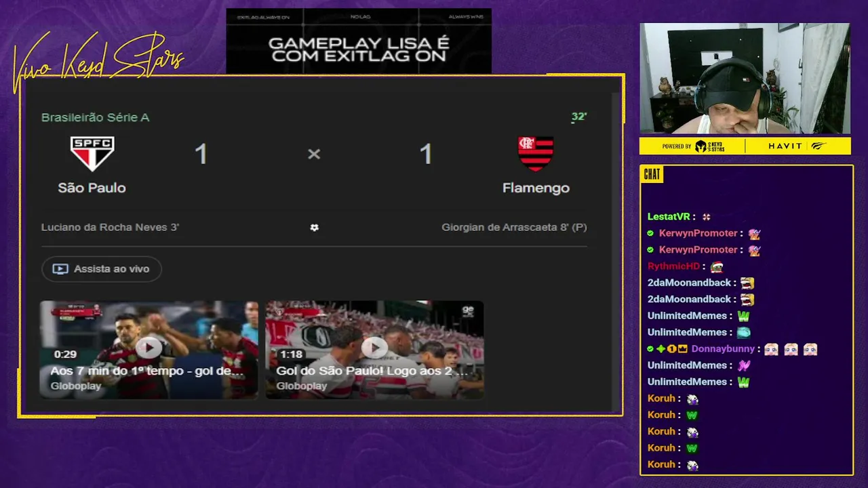Click the CHAT header label
This screenshot has height=488, width=868.
652,175
